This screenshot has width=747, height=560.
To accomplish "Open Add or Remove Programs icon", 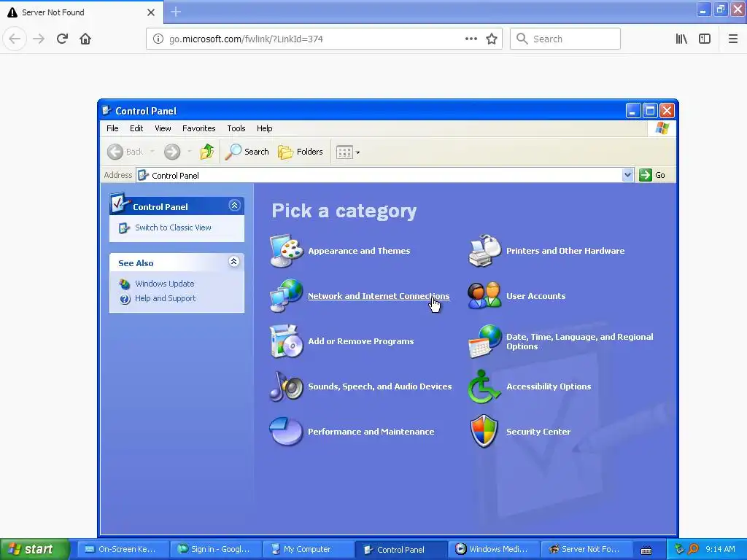I will click(x=286, y=341).
